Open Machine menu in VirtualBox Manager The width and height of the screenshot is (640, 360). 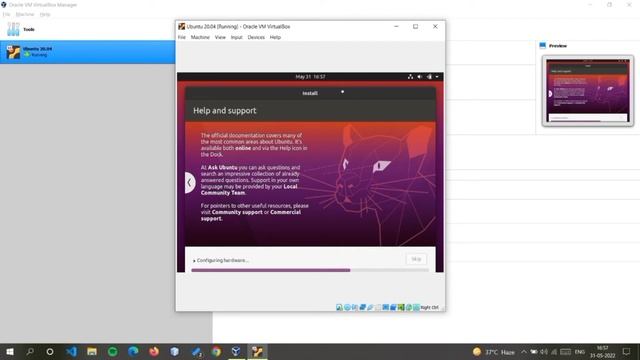click(25, 14)
